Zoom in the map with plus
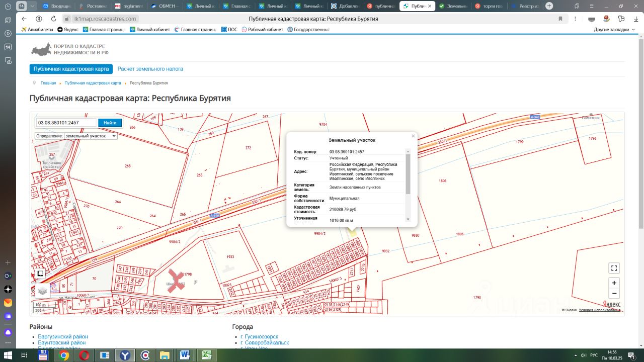The width and height of the screenshot is (644, 362). (614, 283)
